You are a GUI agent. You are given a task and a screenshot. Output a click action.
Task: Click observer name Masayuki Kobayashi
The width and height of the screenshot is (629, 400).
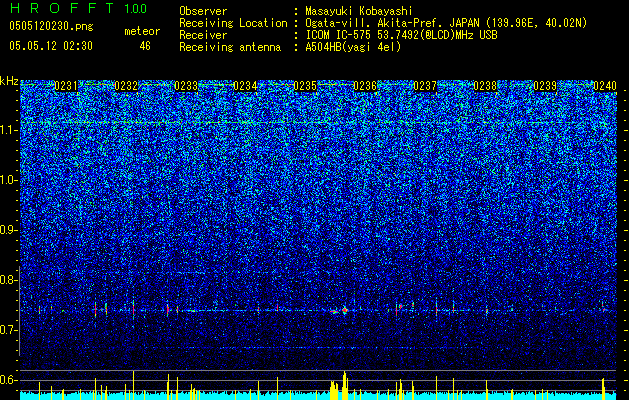tap(358, 11)
